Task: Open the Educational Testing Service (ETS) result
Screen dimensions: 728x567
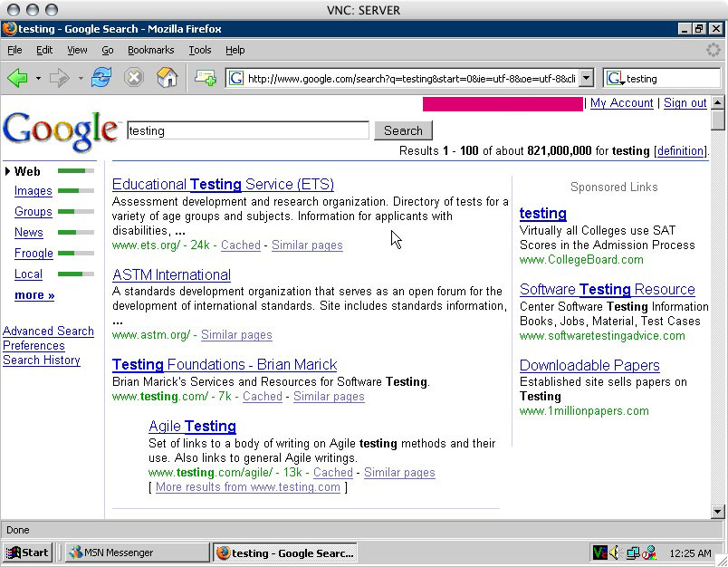Action: coord(223,185)
